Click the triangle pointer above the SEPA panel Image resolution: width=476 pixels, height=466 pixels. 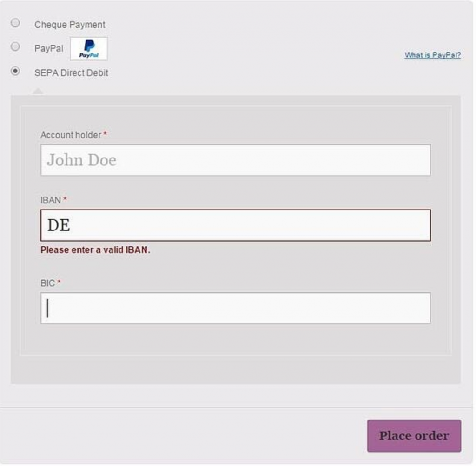[38, 92]
